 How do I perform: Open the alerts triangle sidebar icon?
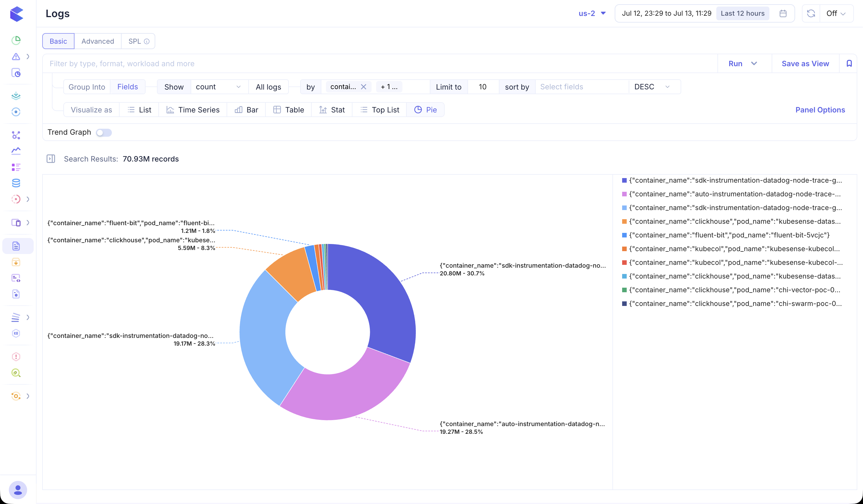(x=16, y=57)
